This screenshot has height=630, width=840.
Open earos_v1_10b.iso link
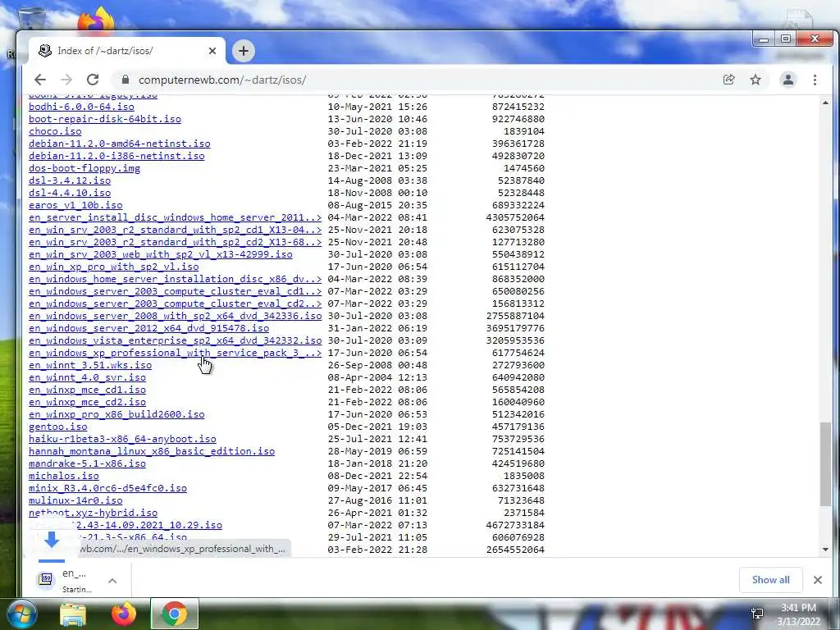point(75,205)
